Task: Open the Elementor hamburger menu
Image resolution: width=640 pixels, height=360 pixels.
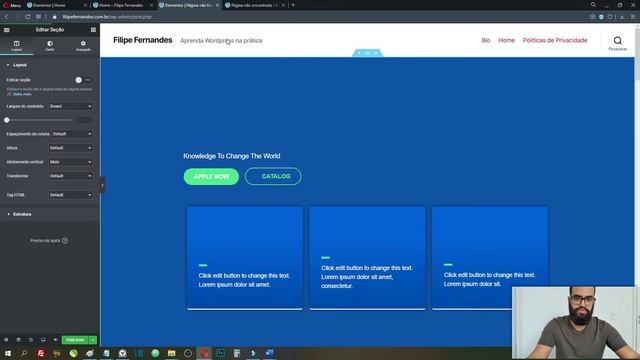Action: coord(7,30)
